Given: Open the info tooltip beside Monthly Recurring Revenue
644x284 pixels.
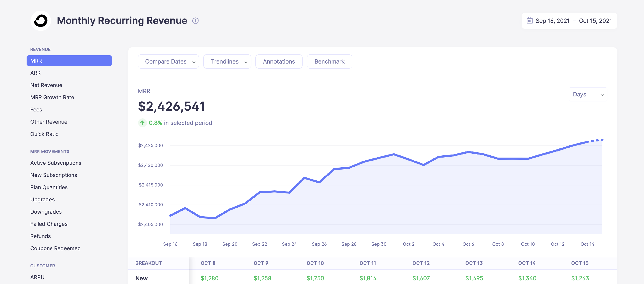Looking at the screenshot, I should tap(195, 21).
